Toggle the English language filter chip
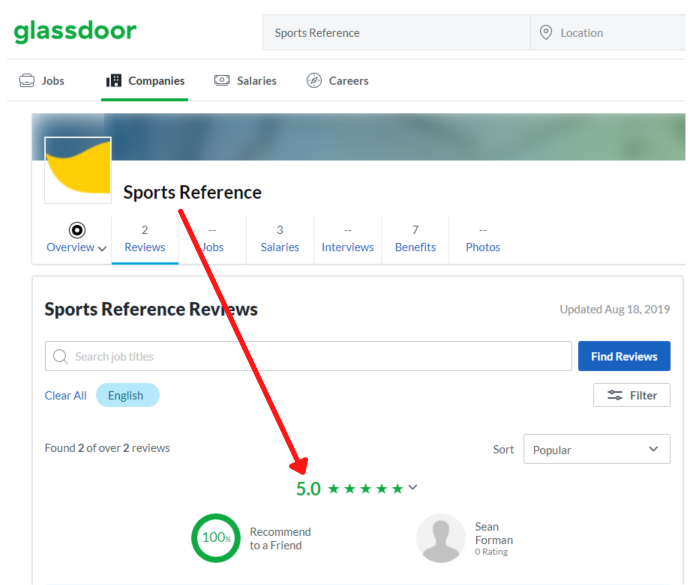The image size is (700, 585). click(127, 395)
